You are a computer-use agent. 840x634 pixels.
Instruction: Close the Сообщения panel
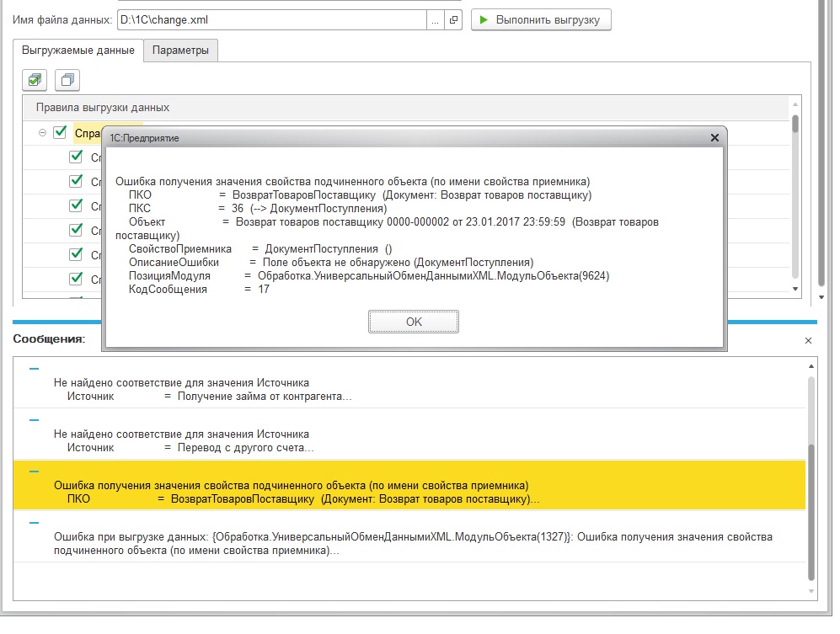808,340
